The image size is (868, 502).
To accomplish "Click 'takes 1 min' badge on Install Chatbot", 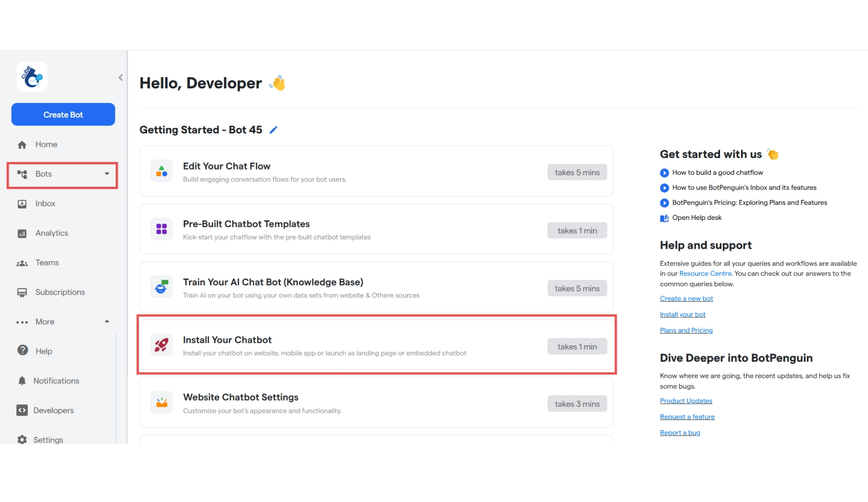I will click(x=577, y=346).
